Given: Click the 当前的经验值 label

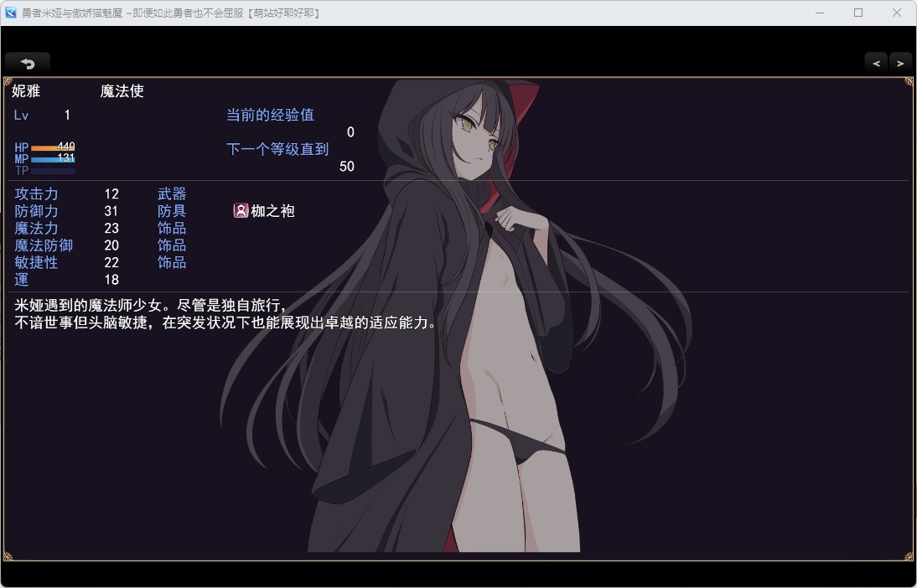Looking at the screenshot, I should click(270, 115).
